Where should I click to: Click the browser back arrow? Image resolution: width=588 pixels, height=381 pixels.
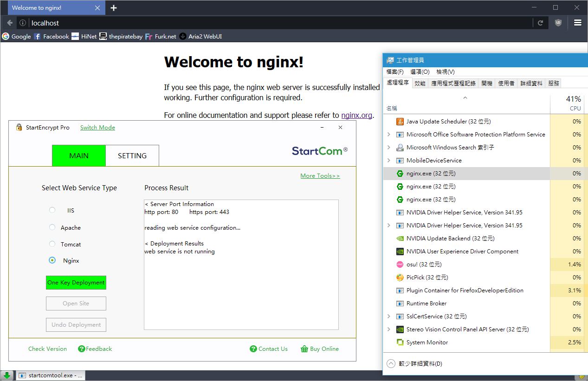10,23
